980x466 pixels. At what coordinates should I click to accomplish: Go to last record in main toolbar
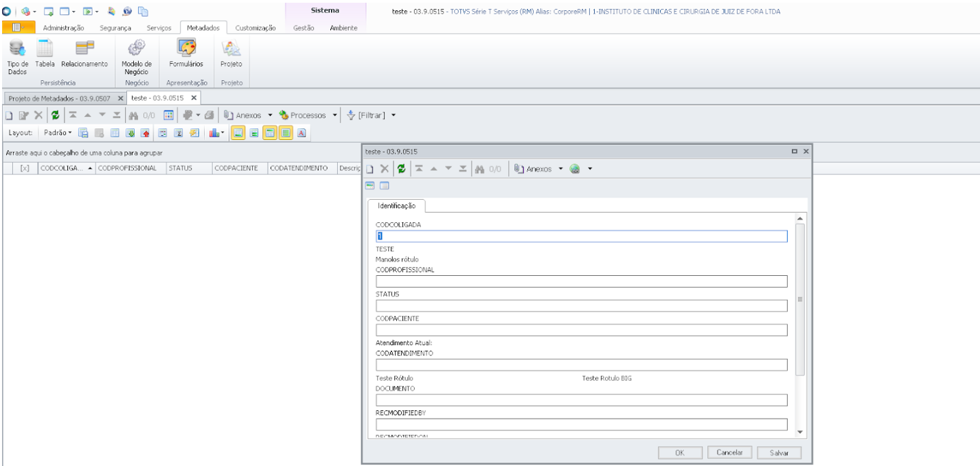116,115
